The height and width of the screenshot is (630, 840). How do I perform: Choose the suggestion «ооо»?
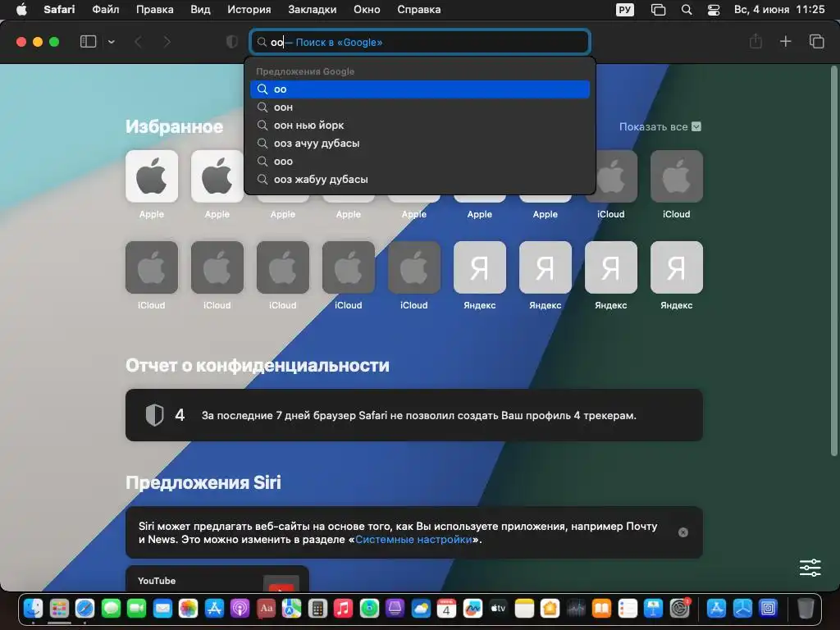coord(420,162)
